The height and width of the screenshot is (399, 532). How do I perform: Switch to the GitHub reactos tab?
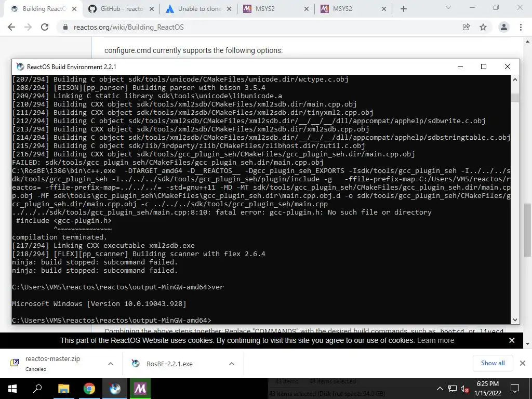tap(121, 9)
